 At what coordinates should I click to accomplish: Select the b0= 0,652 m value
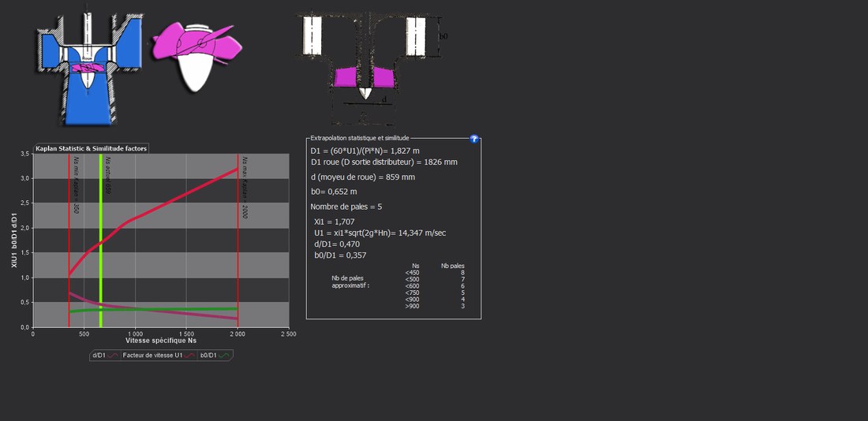pyautogui.click(x=334, y=192)
